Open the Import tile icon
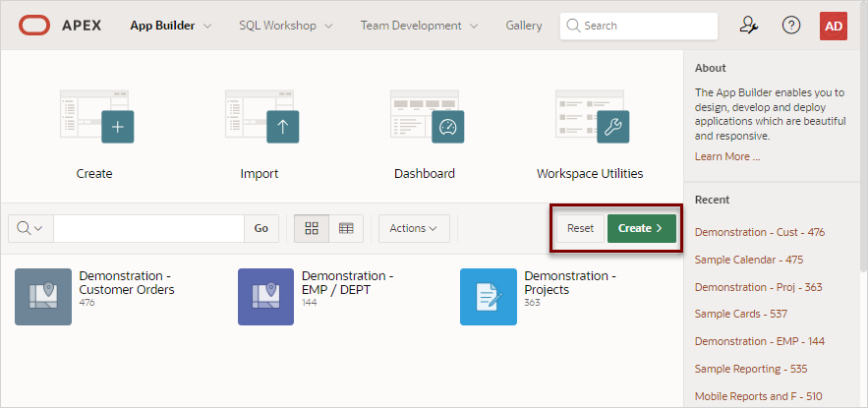 (261, 116)
